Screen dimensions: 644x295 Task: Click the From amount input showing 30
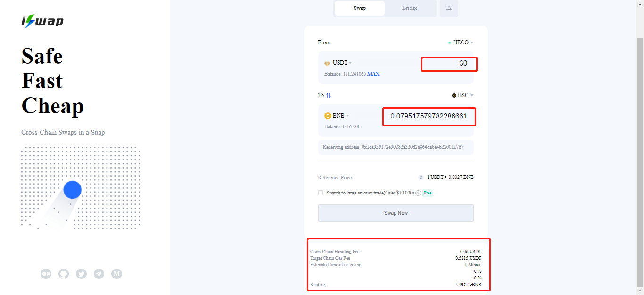tap(449, 64)
